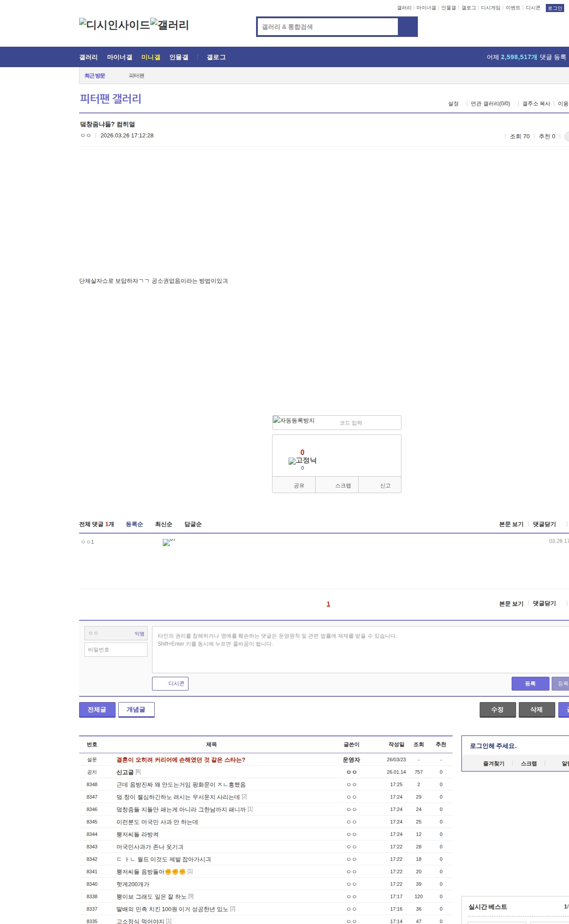Open the [9] comment count on post 8338
Image resolution: width=569 pixels, height=924 pixels.
click(191, 896)
